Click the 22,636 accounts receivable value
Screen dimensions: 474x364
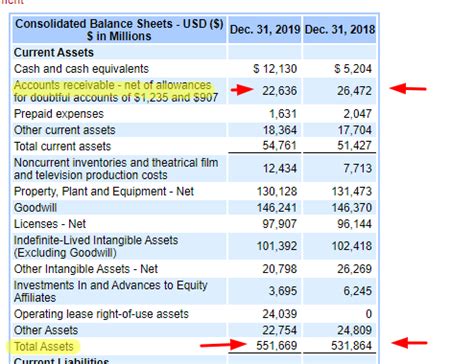(279, 91)
